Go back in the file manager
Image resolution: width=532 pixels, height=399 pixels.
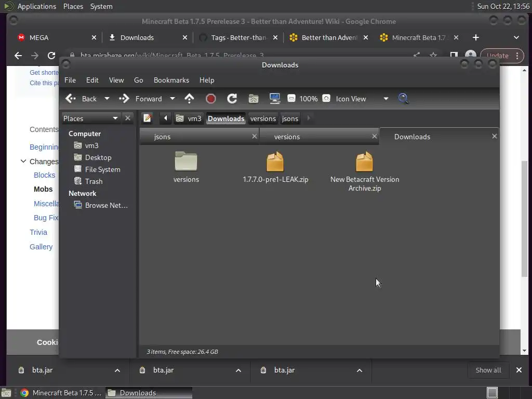81,99
